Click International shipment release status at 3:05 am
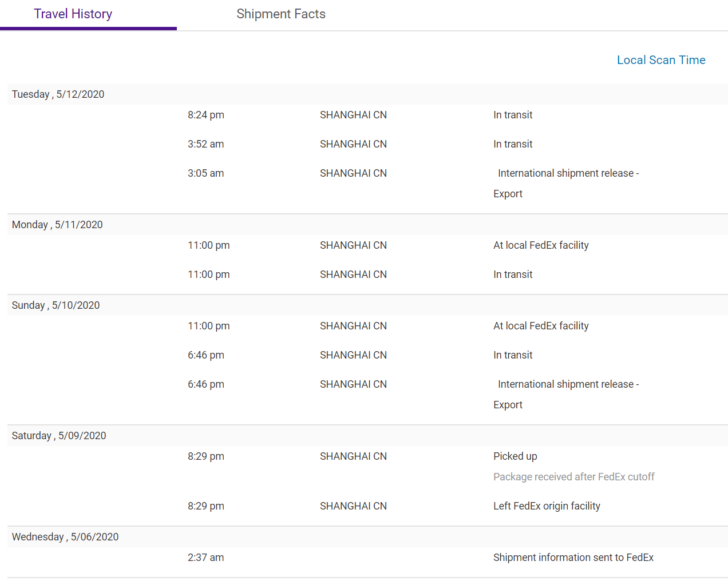Screen dimensions: 728x585 (568, 173)
